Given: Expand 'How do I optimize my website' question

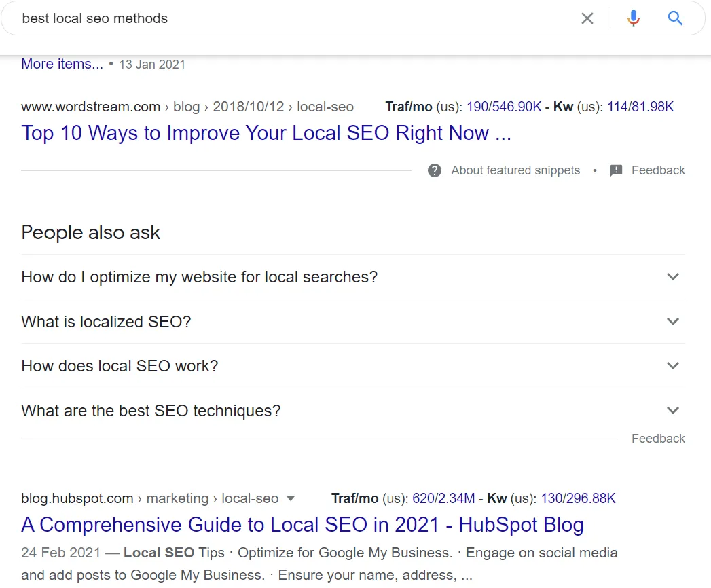Looking at the screenshot, I should (x=672, y=277).
